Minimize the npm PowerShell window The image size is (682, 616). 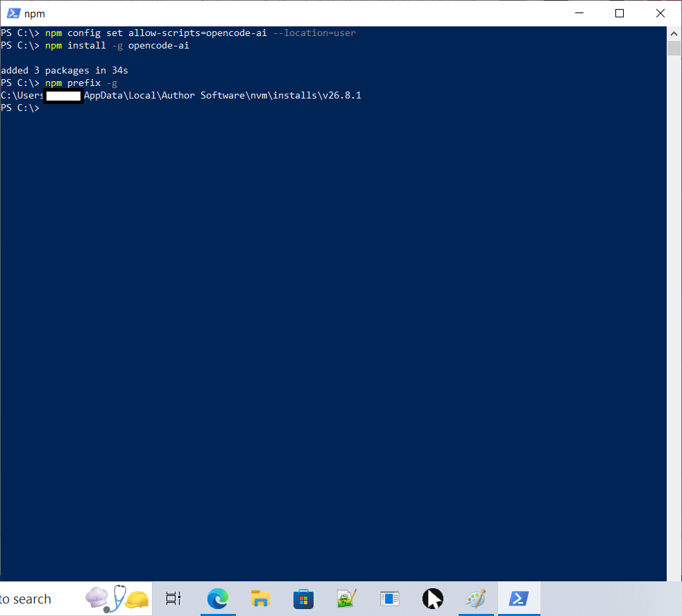click(579, 13)
